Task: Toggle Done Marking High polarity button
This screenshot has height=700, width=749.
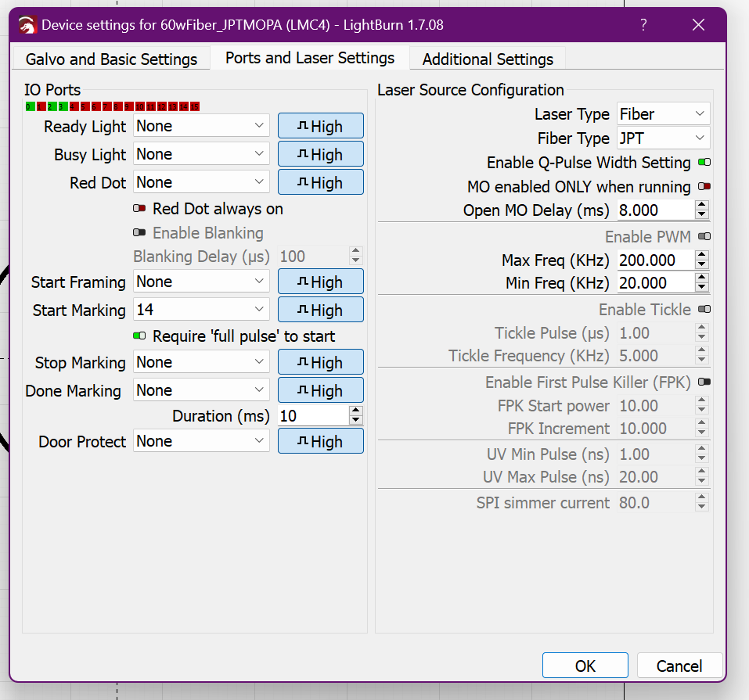Action: click(x=321, y=390)
